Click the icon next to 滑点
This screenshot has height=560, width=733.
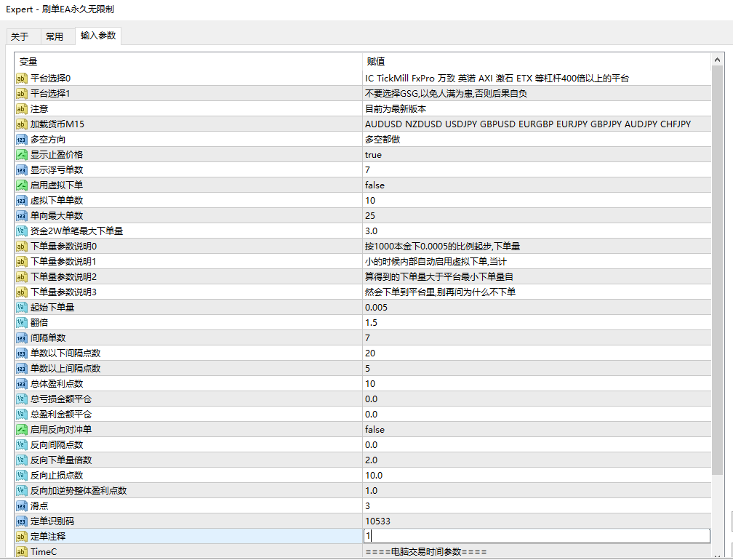point(22,505)
